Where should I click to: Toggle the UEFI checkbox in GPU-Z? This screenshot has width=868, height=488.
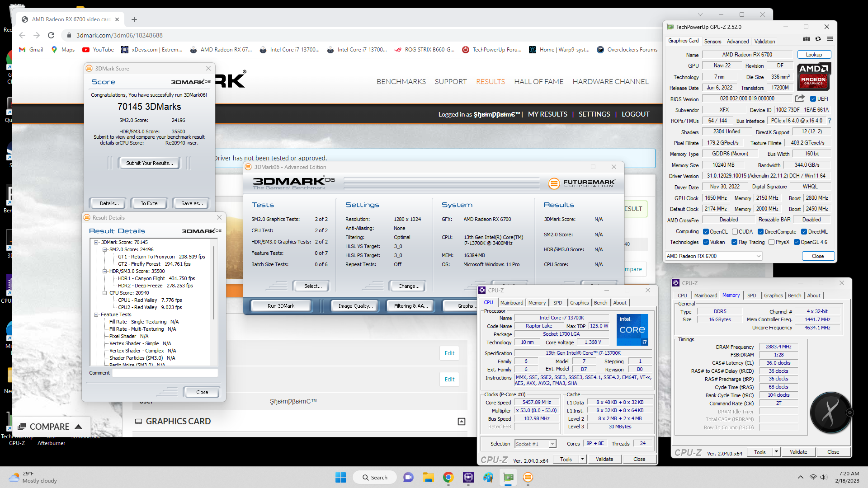click(x=813, y=99)
